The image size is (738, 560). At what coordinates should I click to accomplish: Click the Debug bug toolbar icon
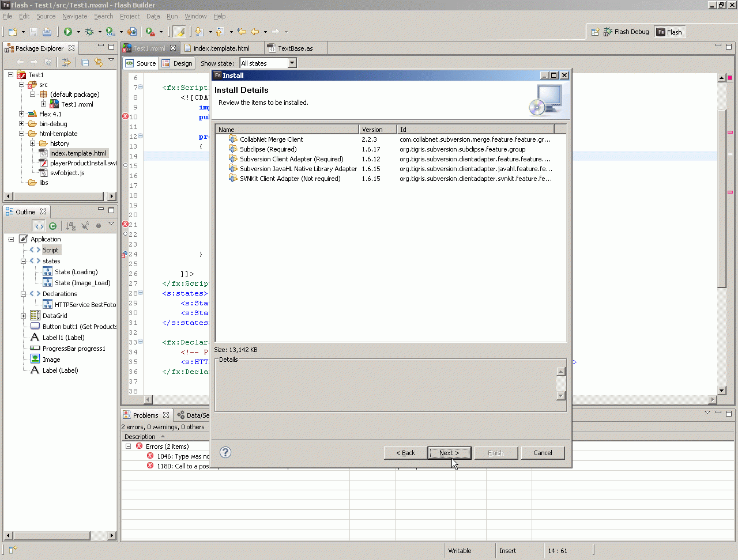[x=89, y=32]
